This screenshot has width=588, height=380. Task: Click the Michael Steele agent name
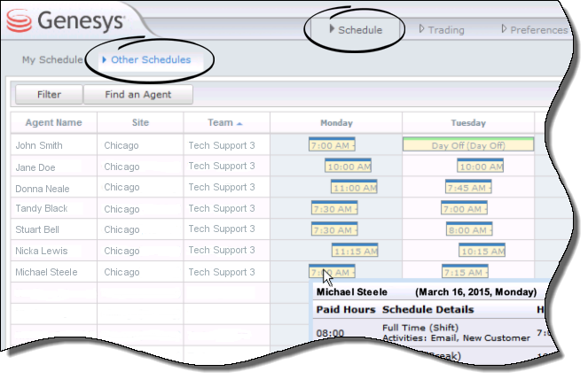point(46,272)
